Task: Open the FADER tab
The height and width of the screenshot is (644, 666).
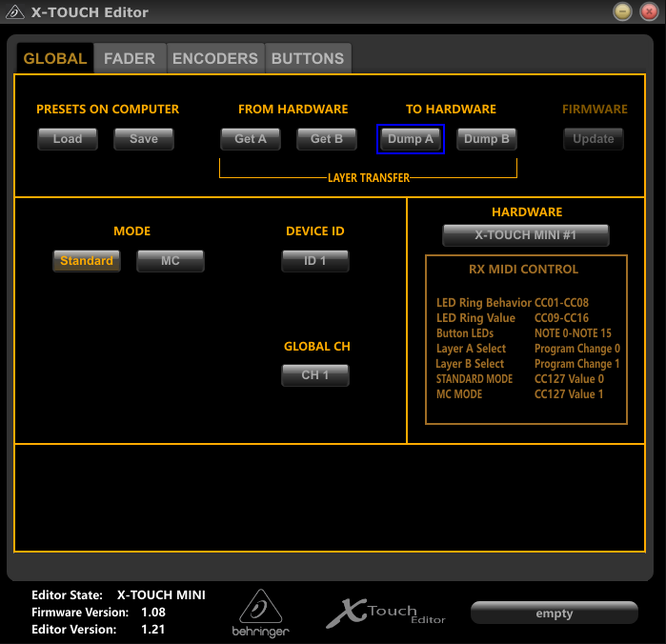Action: point(130,58)
